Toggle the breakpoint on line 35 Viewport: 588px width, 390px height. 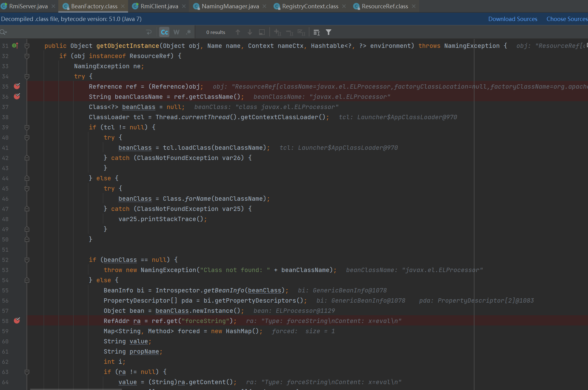(17, 86)
